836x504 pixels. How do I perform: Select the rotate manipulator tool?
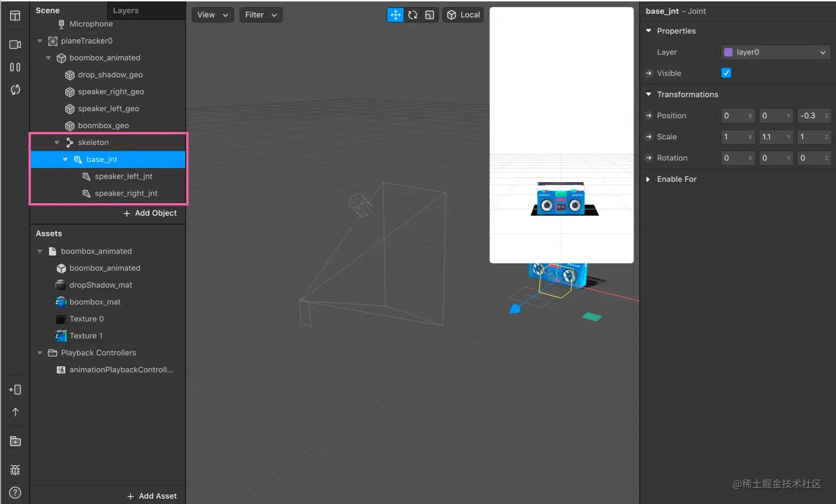[412, 15]
